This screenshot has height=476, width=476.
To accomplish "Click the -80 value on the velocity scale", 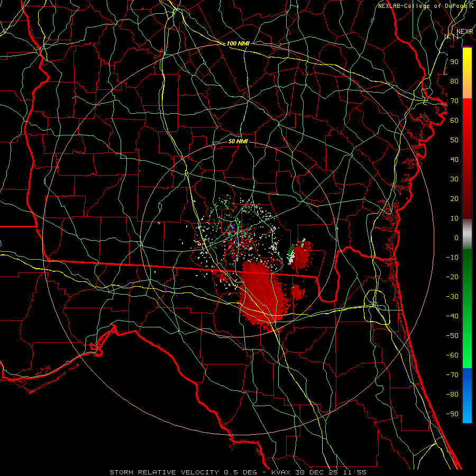I will tap(452, 395).
